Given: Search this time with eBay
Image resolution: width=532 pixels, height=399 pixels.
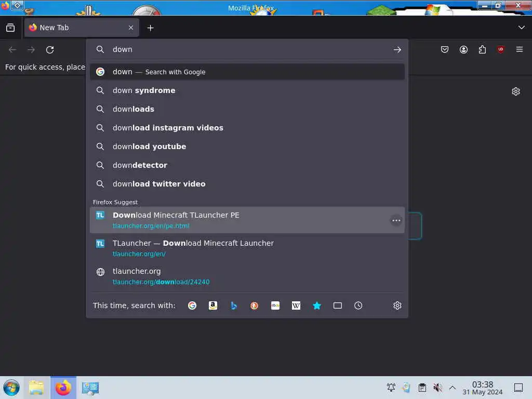Looking at the screenshot, I should click(x=275, y=305).
